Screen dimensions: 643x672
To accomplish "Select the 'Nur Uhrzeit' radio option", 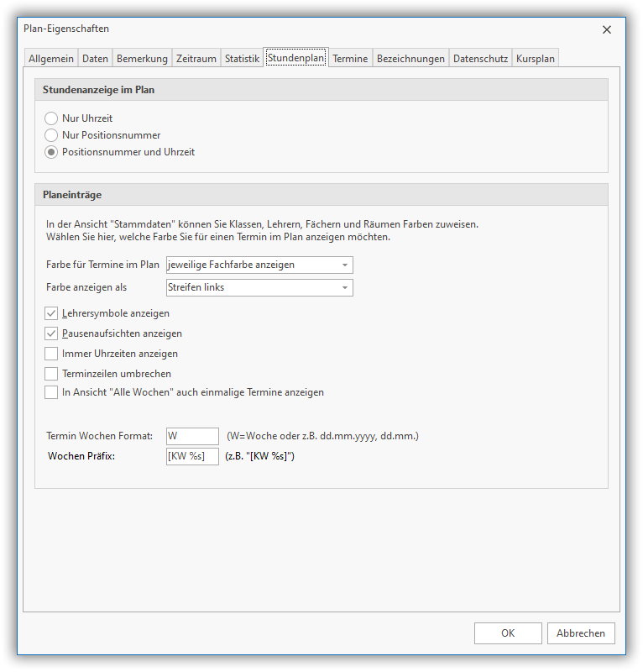I will (51, 118).
